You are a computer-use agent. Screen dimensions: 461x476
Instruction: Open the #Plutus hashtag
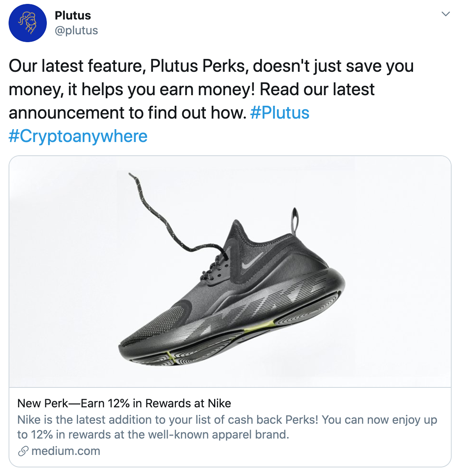tap(279, 113)
